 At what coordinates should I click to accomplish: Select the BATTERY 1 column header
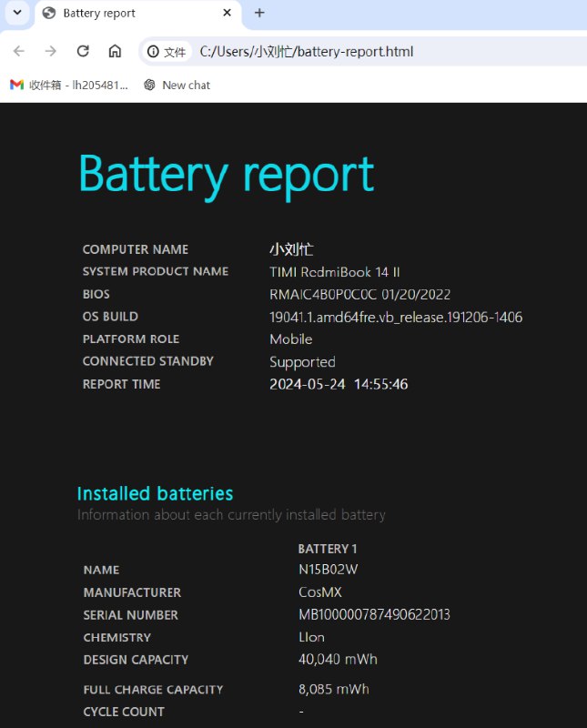click(x=328, y=550)
